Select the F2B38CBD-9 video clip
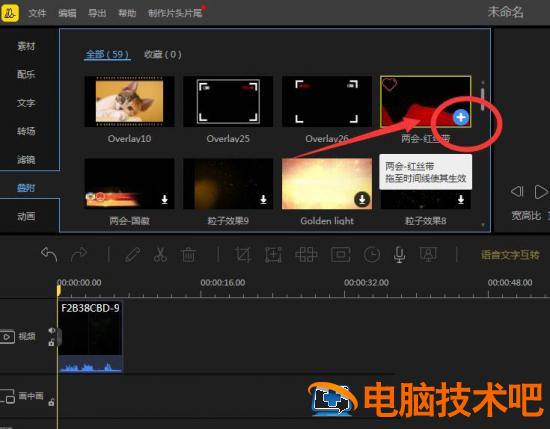 [90, 336]
